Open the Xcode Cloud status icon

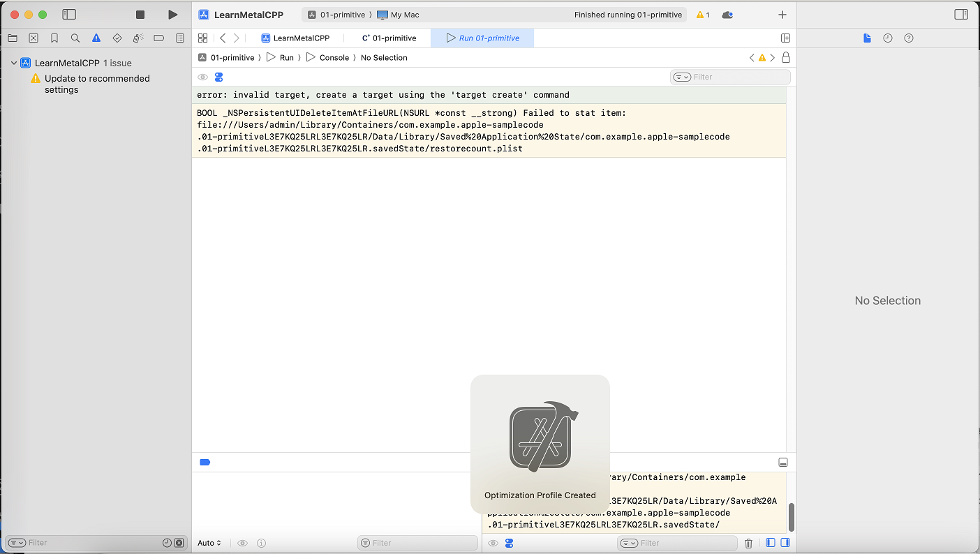[727, 15]
